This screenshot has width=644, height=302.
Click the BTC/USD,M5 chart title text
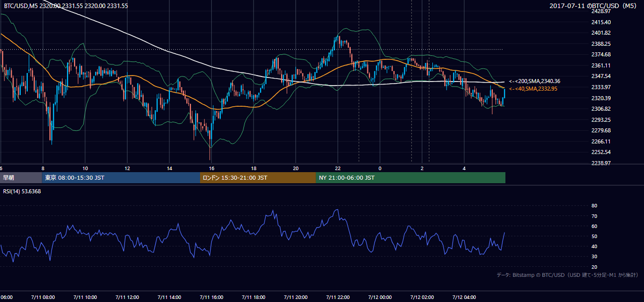point(66,6)
